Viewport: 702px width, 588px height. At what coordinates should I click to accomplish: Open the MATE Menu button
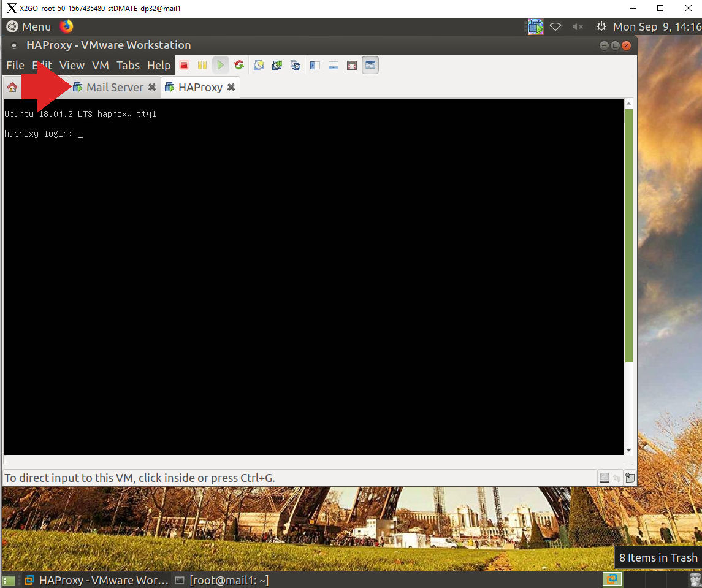(29, 26)
